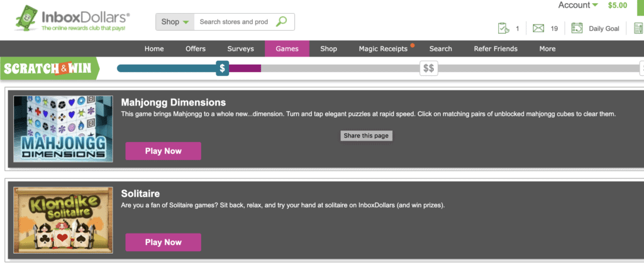Click the InboxDollars logo
Image resolution: width=644 pixels, height=265 pixels.
(72, 19)
